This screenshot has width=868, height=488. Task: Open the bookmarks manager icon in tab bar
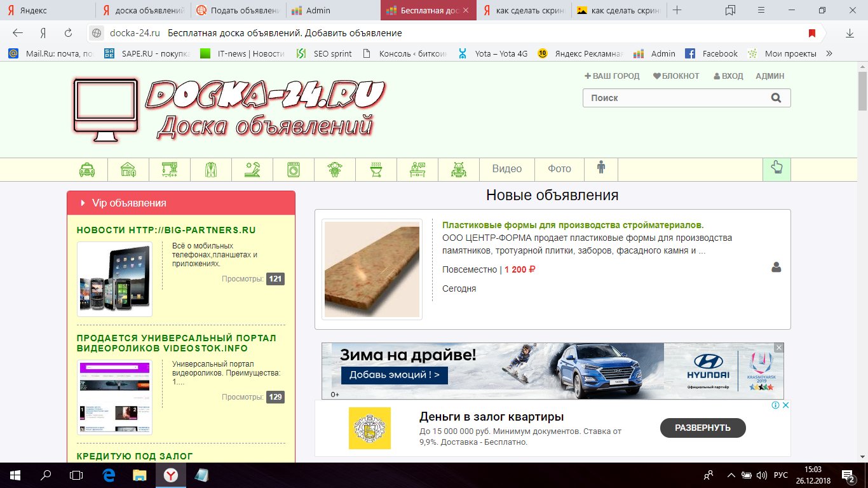730,10
